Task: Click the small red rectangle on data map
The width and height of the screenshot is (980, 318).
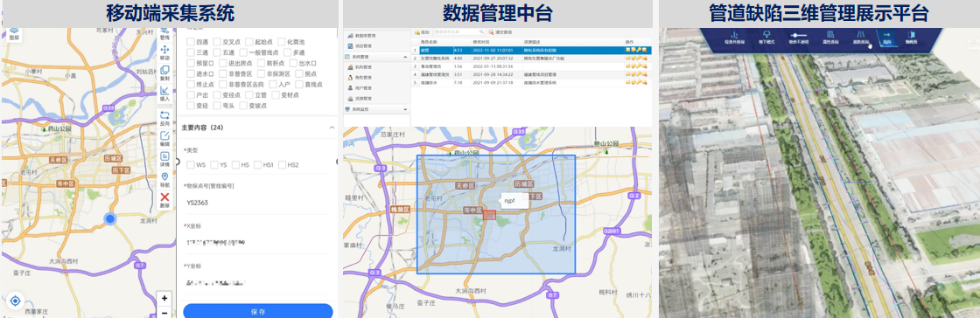Action: click(490, 215)
